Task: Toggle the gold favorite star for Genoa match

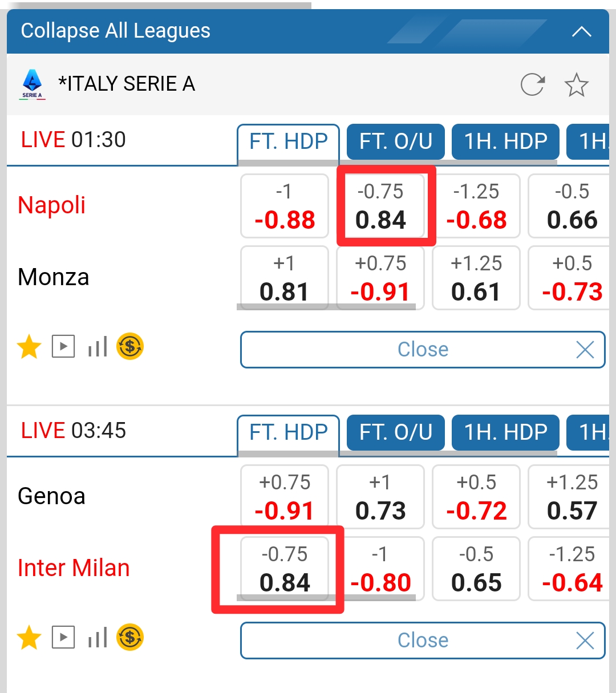Action: click(x=29, y=638)
